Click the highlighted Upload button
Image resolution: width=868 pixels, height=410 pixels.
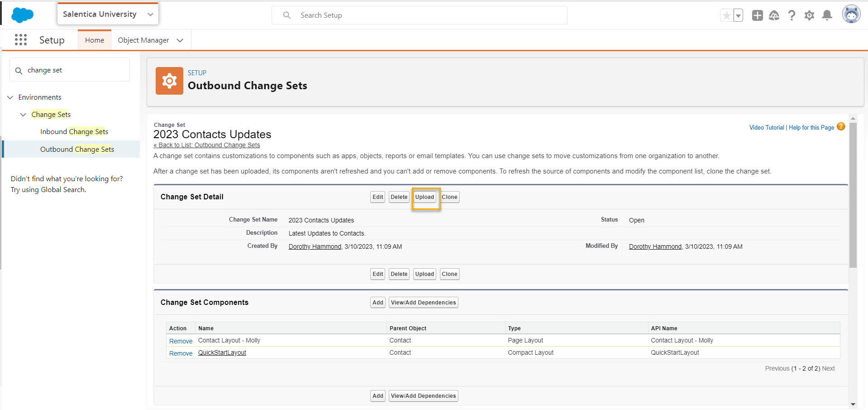[x=424, y=197]
